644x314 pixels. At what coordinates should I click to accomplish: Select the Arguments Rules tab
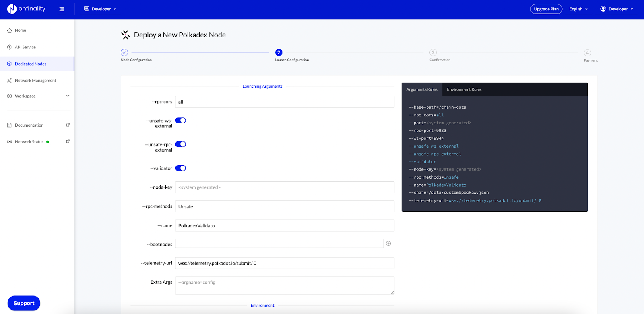tap(421, 89)
